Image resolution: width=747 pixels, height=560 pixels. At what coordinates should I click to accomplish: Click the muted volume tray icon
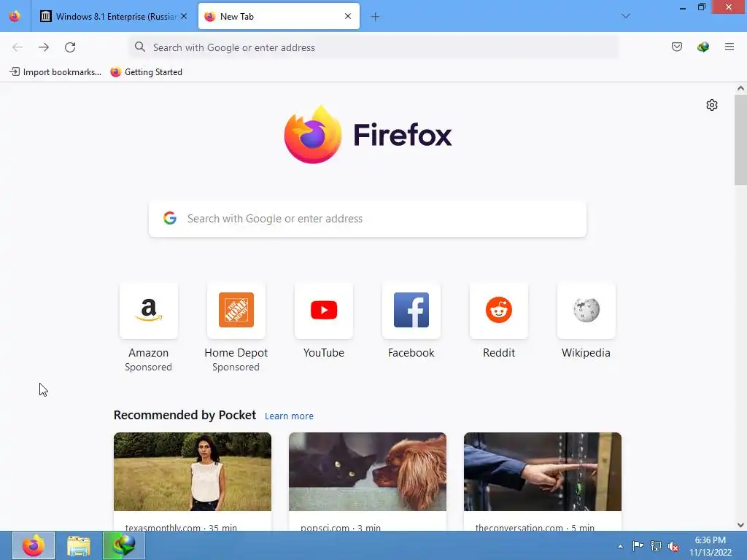pyautogui.click(x=673, y=547)
